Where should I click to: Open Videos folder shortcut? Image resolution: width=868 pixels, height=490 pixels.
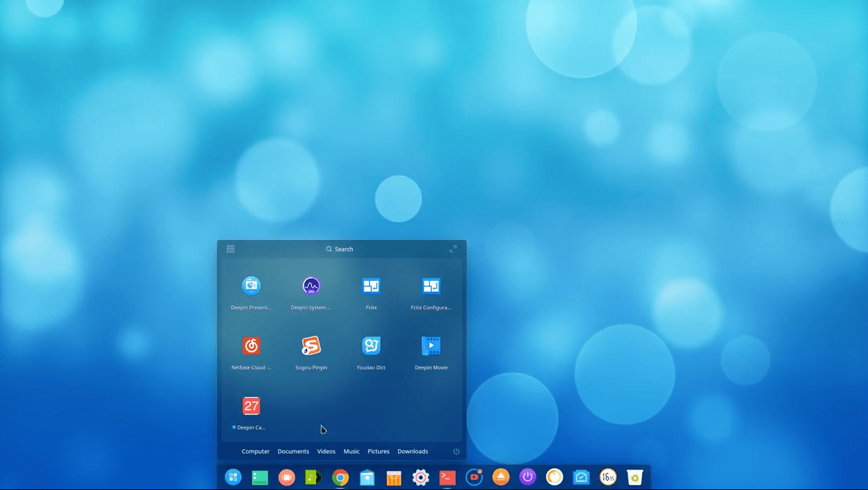coord(326,451)
